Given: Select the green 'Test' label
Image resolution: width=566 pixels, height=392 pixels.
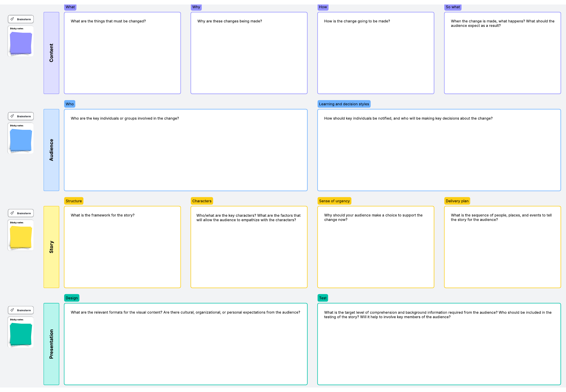Looking at the screenshot, I should coord(323,298).
